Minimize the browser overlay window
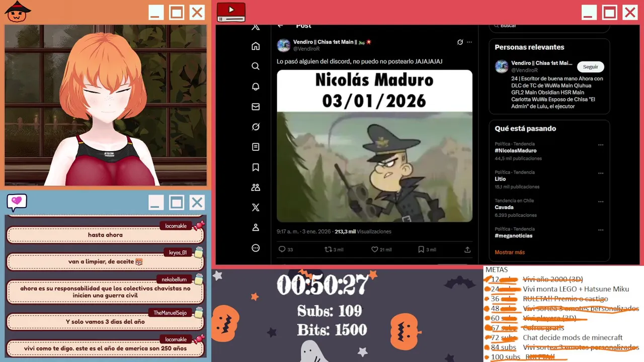 point(589,13)
